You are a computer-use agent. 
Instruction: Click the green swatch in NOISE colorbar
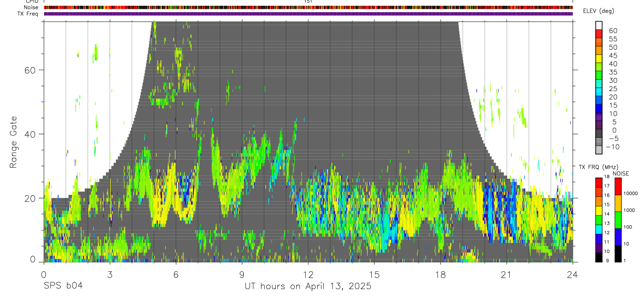(x=617, y=220)
